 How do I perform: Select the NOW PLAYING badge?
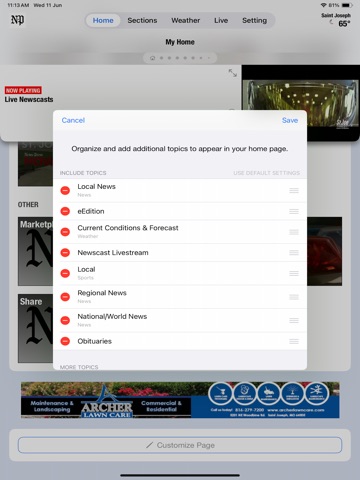[x=23, y=90]
